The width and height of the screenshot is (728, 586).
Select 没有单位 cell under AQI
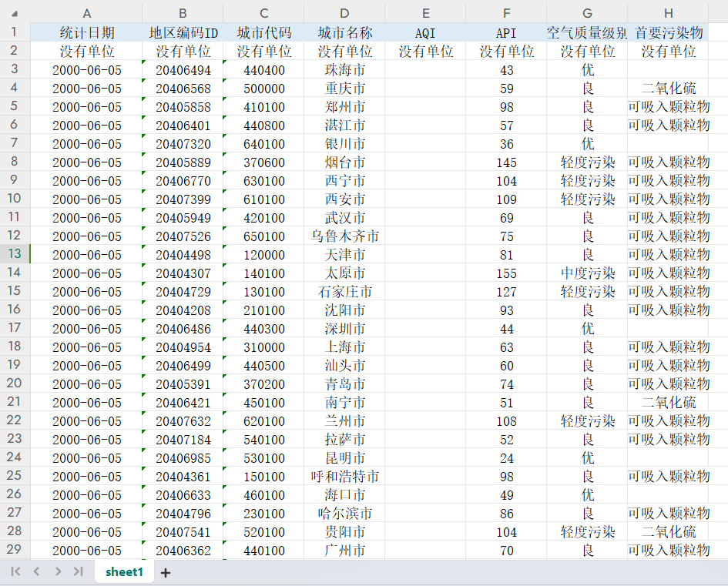(x=425, y=51)
